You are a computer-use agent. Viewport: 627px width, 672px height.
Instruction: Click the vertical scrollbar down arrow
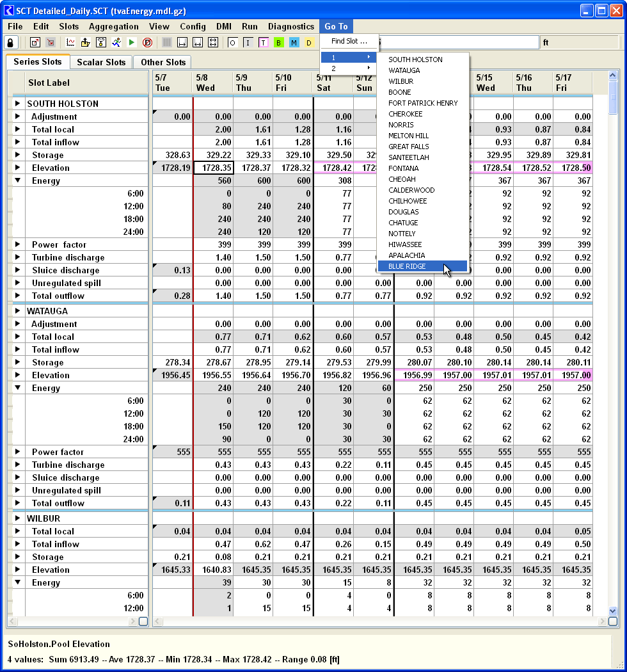tap(613, 611)
